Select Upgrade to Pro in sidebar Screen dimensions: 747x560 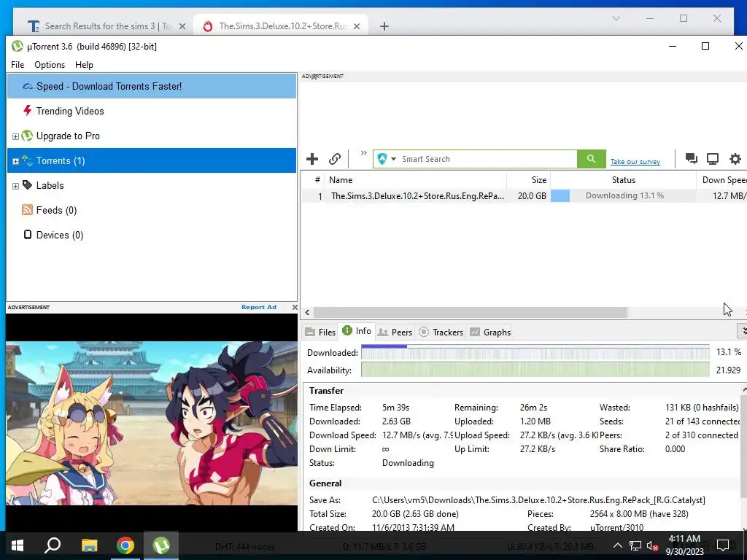152,136
